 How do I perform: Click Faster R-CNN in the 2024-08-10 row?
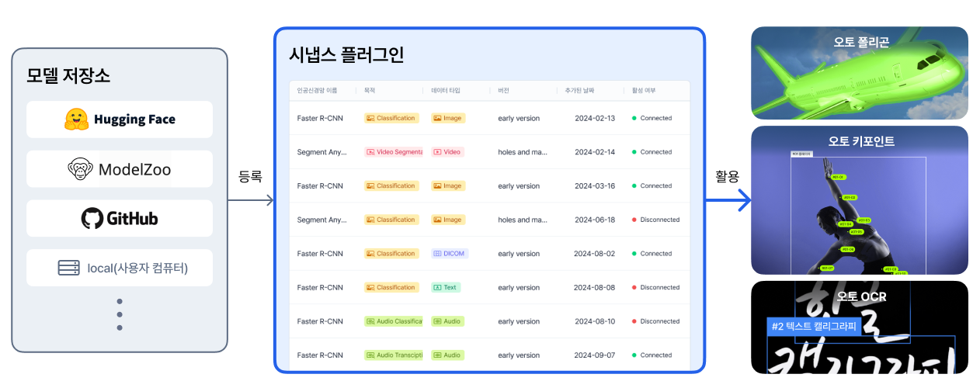320,321
